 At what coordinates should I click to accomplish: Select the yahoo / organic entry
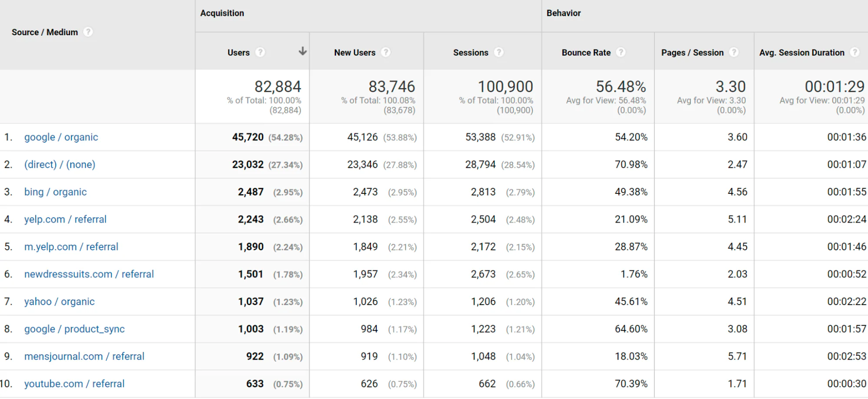click(59, 301)
